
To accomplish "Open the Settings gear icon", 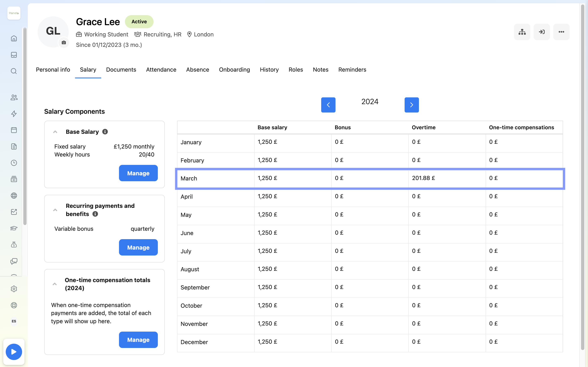I will (14, 289).
